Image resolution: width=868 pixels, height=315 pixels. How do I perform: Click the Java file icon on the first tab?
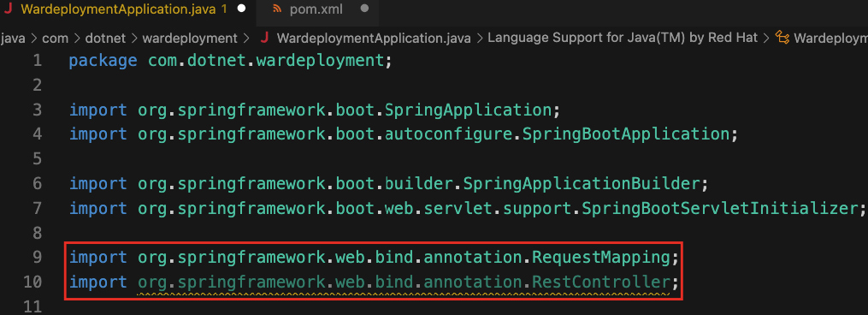8,9
